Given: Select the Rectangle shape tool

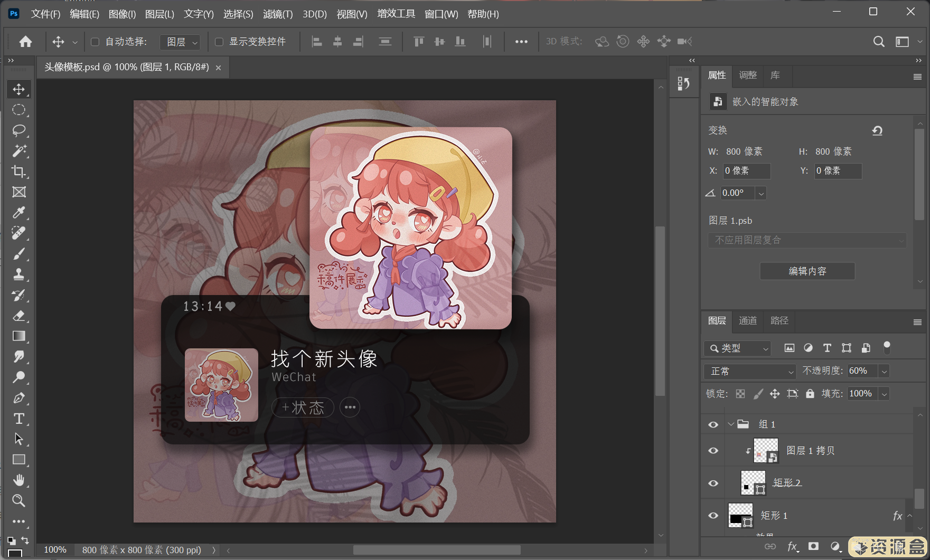Looking at the screenshot, I should click(x=19, y=460).
